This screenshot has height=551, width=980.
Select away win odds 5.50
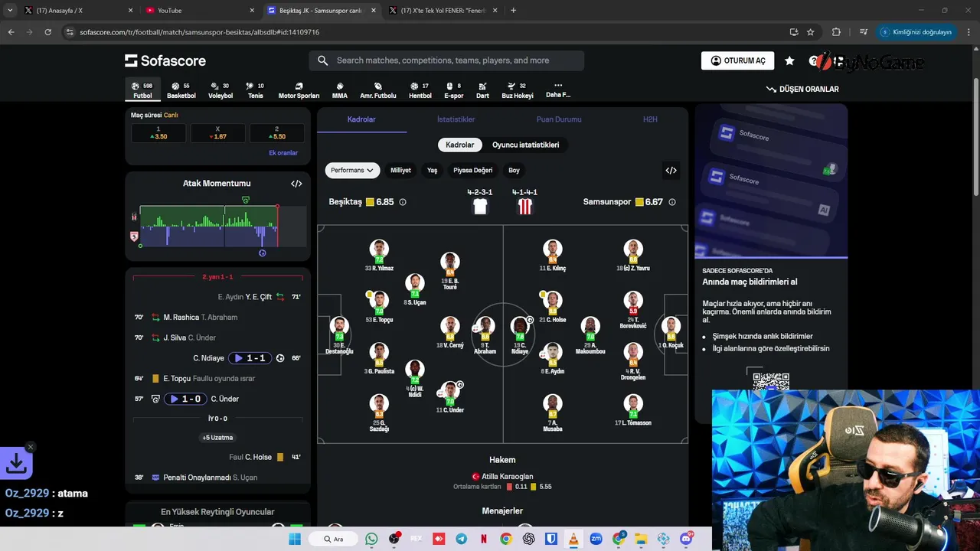(277, 133)
